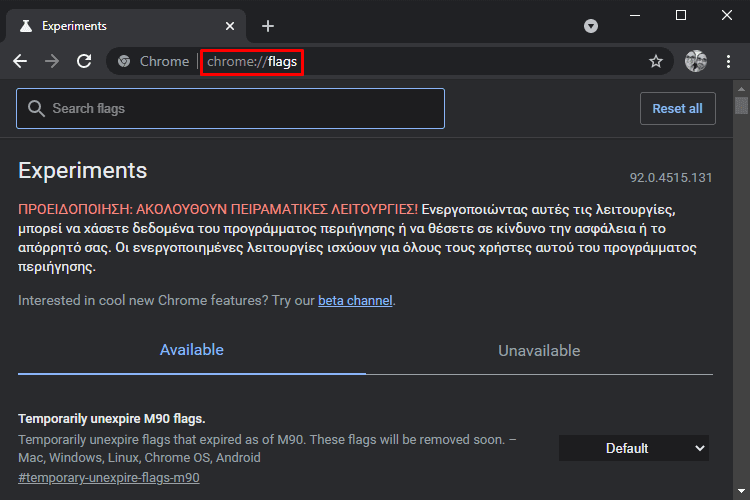Reload the page with the refresh icon
The image size is (750, 500).
click(84, 61)
